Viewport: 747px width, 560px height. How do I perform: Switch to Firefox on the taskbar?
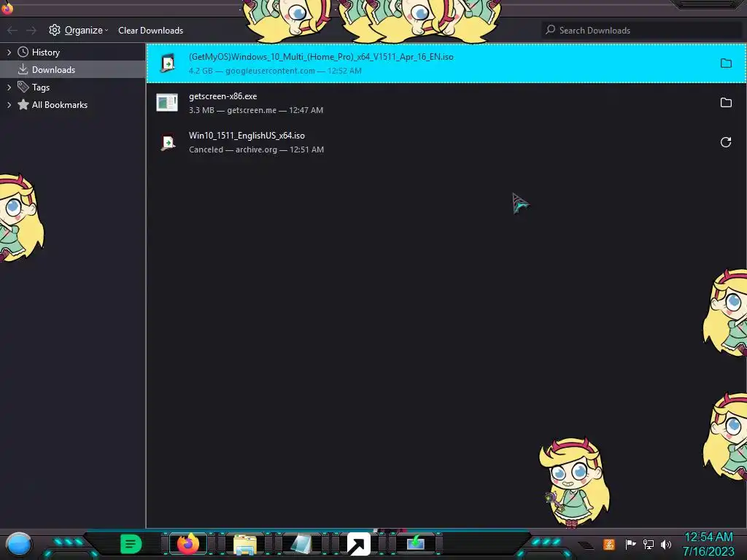pyautogui.click(x=187, y=544)
